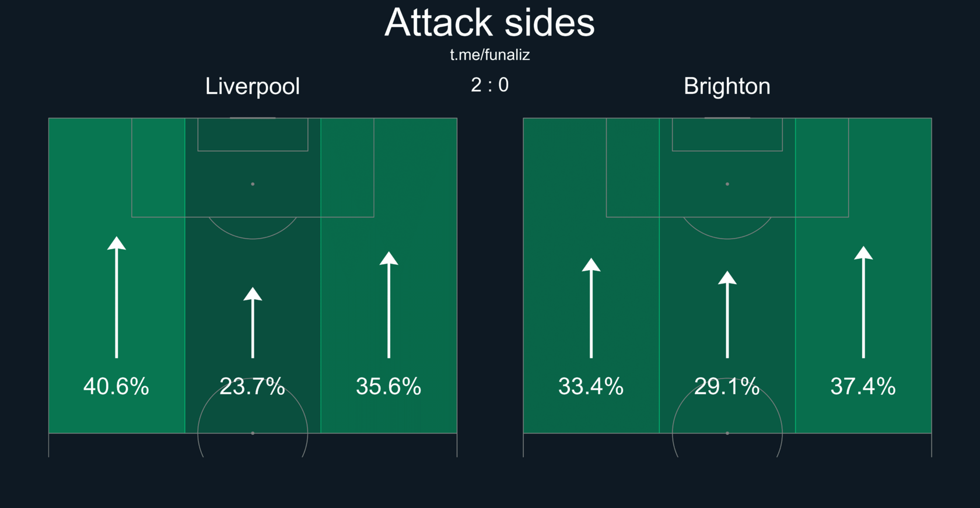980x508 pixels.
Task: Select the 40.6% Liverpool left value
Action: point(116,386)
